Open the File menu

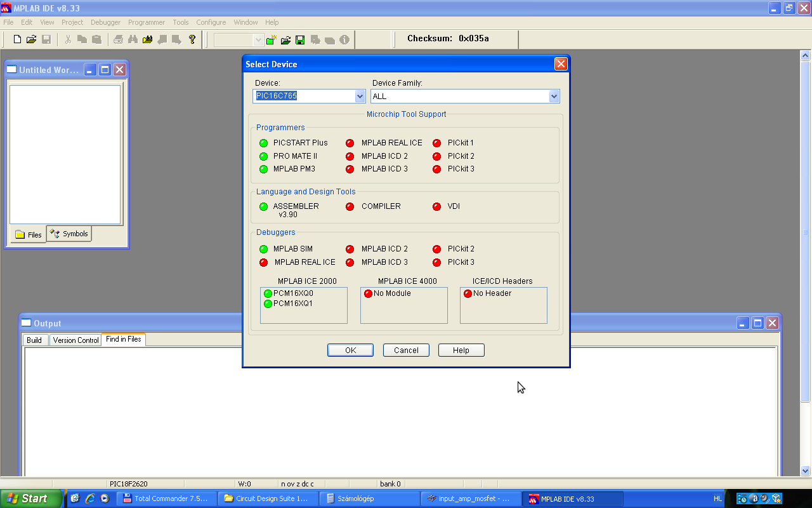(x=8, y=22)
